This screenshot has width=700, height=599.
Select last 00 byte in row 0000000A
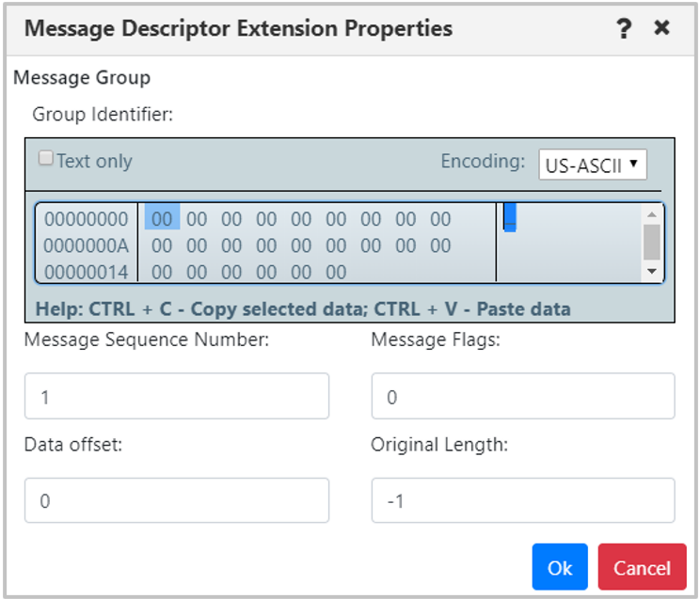[440, 245]
